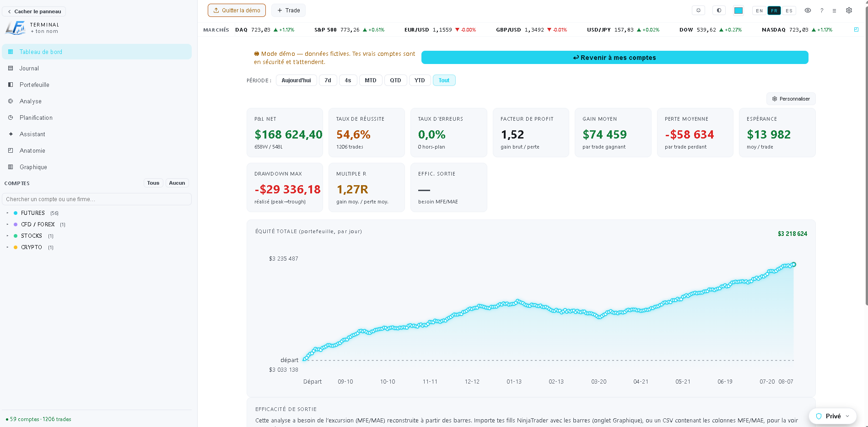Viewport: 868px width, 427px height.
Task: Select the 4s period
Action: click(x=348, y=80)
